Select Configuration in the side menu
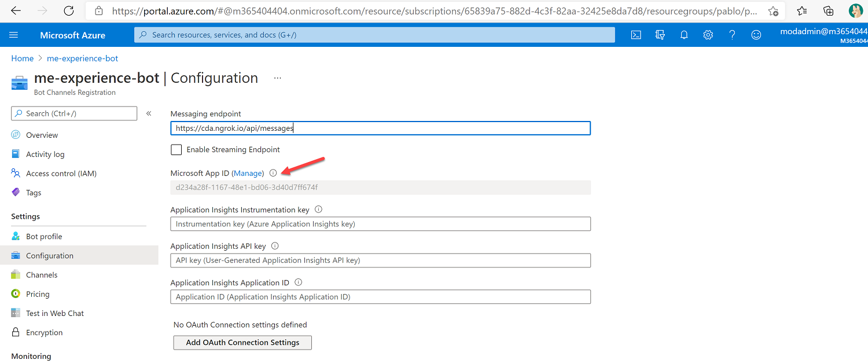This screenshot has width=868, height=364. [x=79, y=255]
